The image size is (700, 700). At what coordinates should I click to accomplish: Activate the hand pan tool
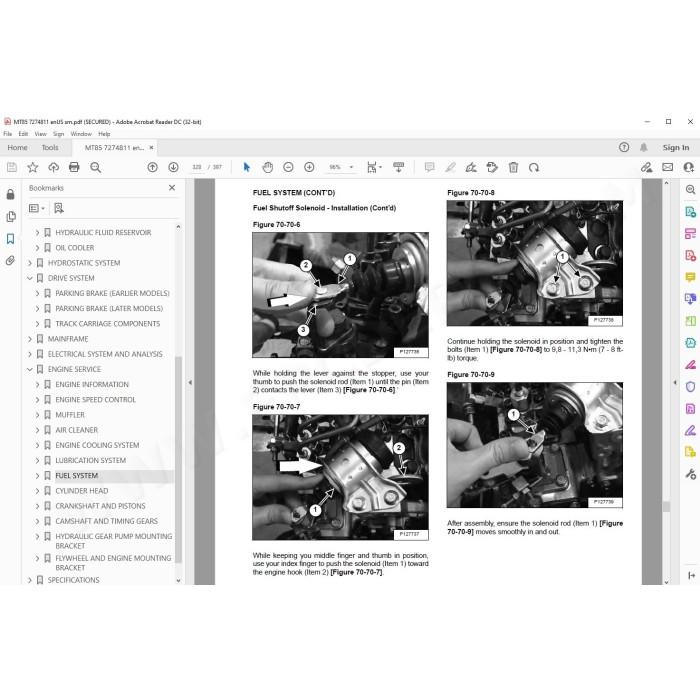pos(267,167)
